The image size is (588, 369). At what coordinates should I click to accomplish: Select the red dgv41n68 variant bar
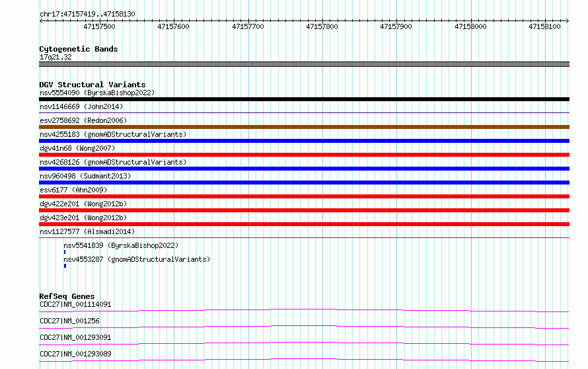click(x=304, y=155)
